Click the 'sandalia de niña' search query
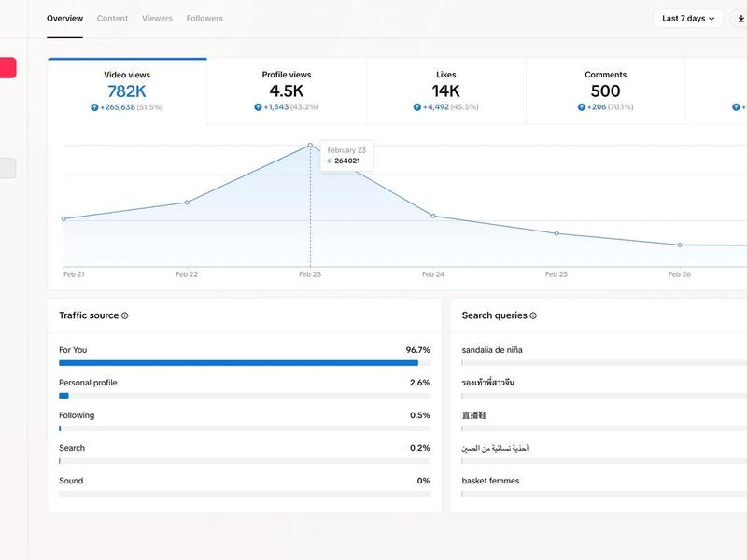Viewport: 747px width, 560px height. click(x=492, y=350)
